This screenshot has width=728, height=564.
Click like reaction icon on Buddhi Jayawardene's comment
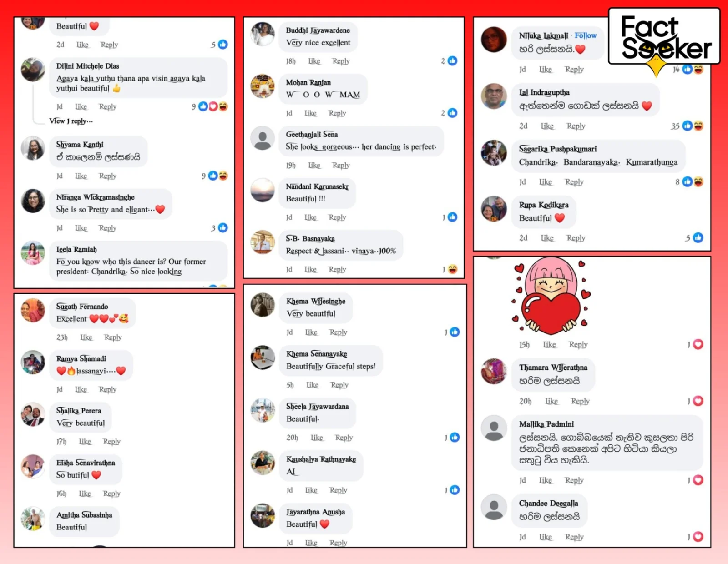pyautogui.click(x=452, y=60)
